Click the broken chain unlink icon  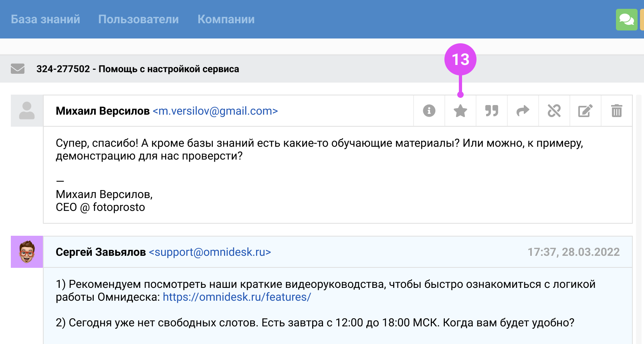click(x=554, y=111)
